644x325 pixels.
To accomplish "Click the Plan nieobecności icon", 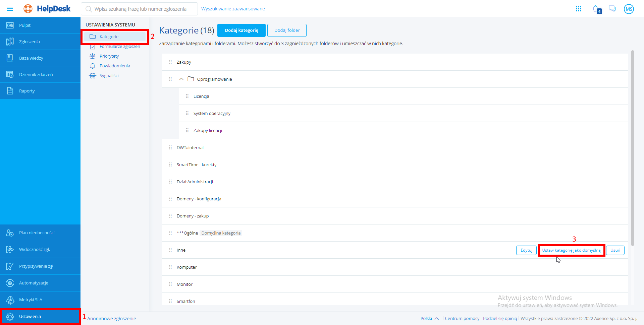I will pos(10,233).
